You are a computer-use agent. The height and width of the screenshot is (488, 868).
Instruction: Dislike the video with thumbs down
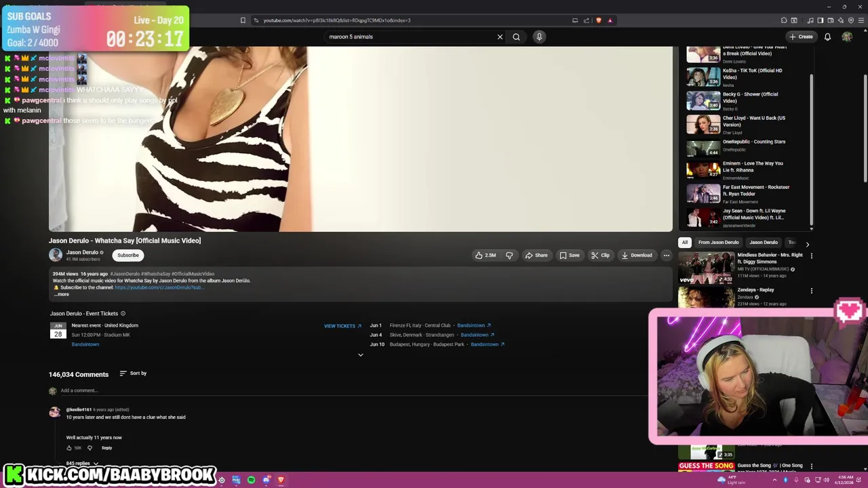509,256
